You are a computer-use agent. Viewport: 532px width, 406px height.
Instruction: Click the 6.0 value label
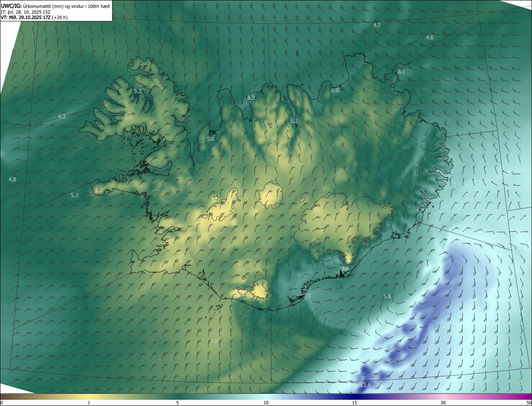pos(335,90)
